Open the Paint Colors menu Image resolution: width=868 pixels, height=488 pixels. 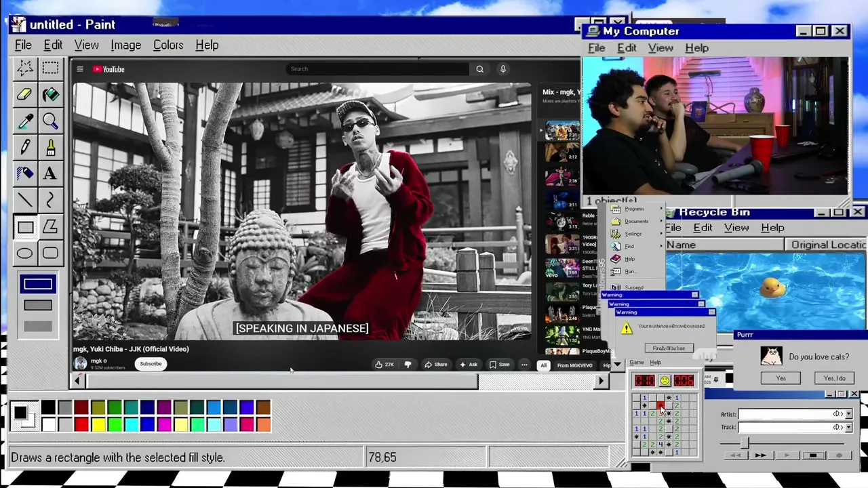tap(168, 45)
